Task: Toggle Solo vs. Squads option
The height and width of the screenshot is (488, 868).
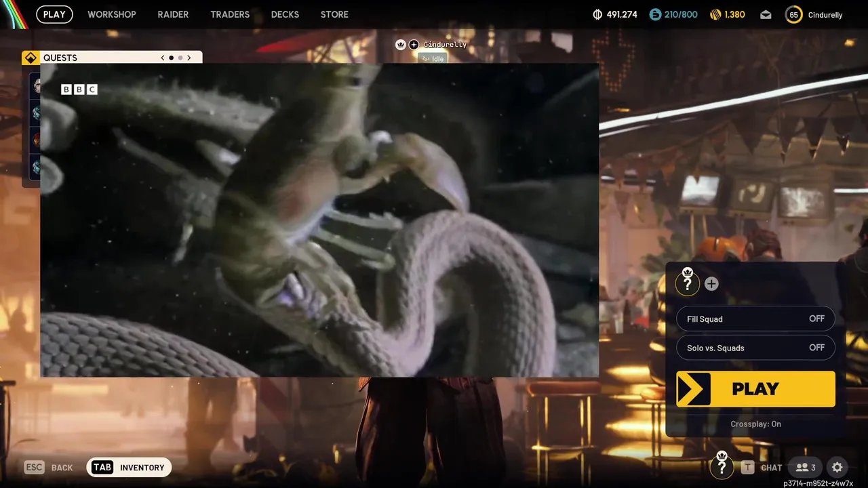Action: coord(755,348)
